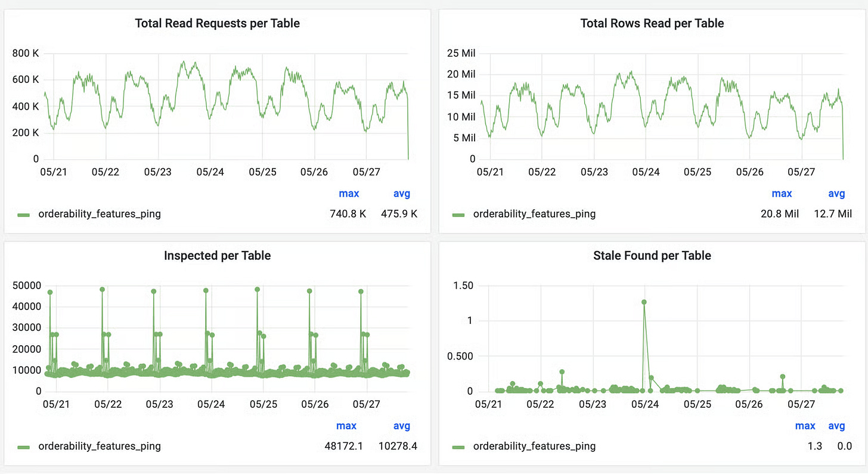The height and width of the screenshot is (474, 868).
Task: Sort by max in Total Rows Read legend
Action: pyautogui.click(x=782, y=194)
